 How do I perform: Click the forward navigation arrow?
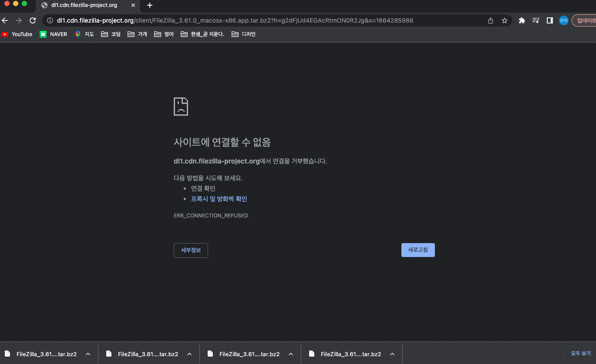pos(18,20)
